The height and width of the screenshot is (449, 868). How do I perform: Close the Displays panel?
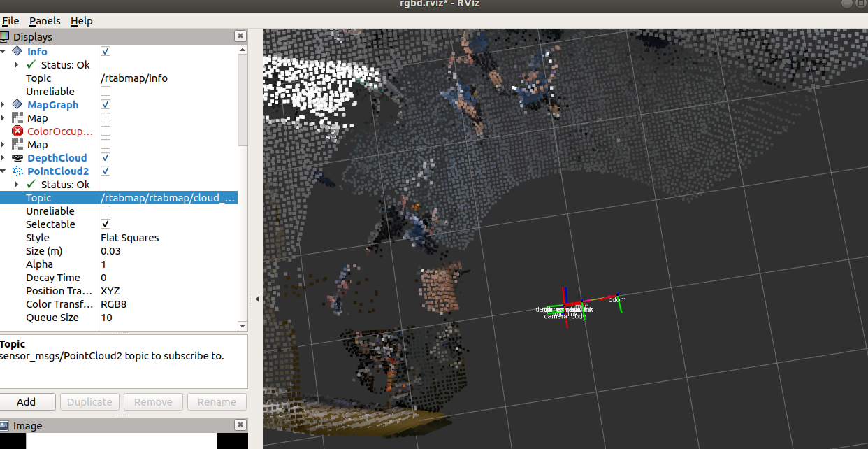(x=240, y=36)
